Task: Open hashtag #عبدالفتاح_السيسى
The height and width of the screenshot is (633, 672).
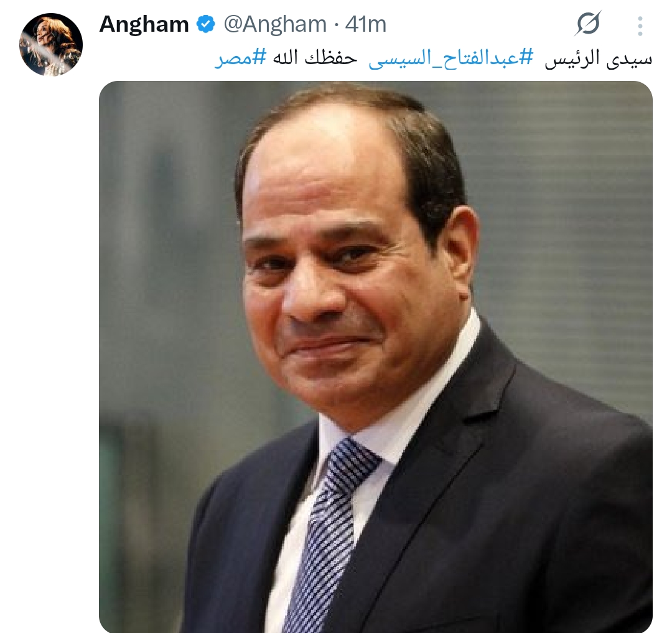Action: 451,58
